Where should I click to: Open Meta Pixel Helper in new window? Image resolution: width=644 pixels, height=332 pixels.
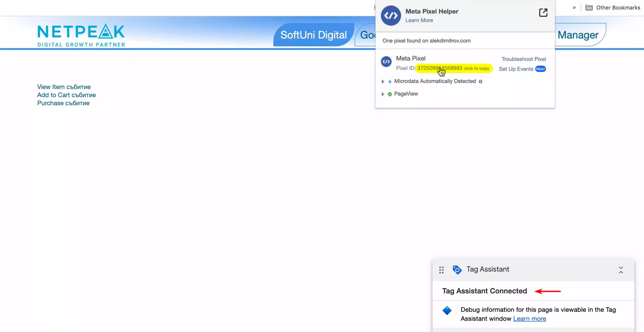click(543, 13)
